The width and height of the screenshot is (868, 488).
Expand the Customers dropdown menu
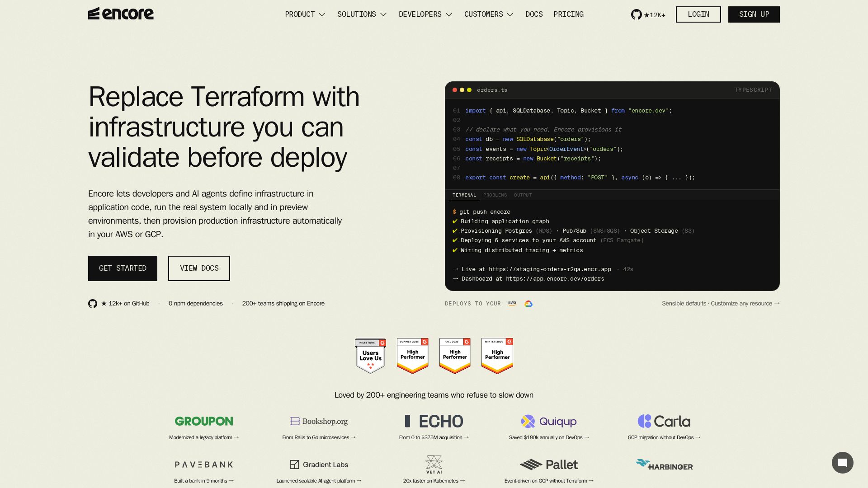(489, 14)
